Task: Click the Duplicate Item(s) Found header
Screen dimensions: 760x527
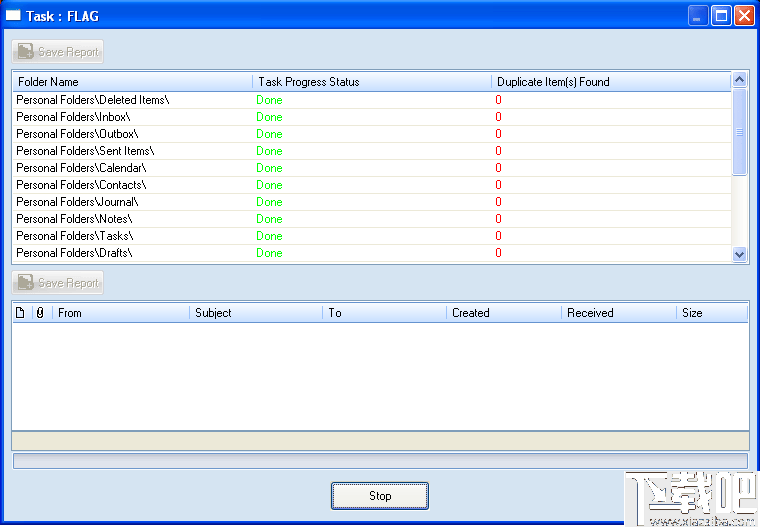Action: [x=611, y=81]
